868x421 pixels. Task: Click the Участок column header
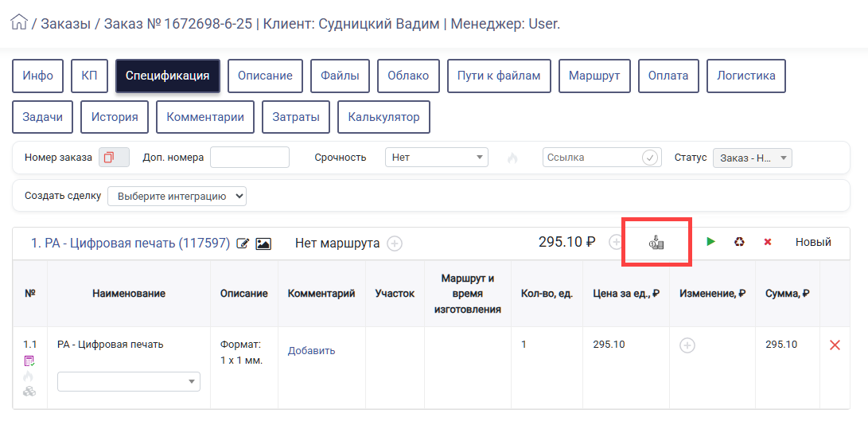click(x=395, y=294)
